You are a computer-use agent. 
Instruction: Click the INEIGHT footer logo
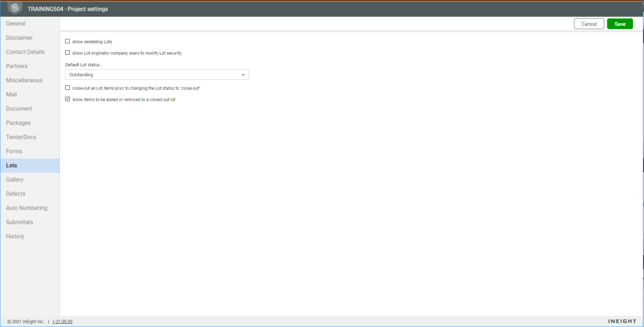(623, 321)
